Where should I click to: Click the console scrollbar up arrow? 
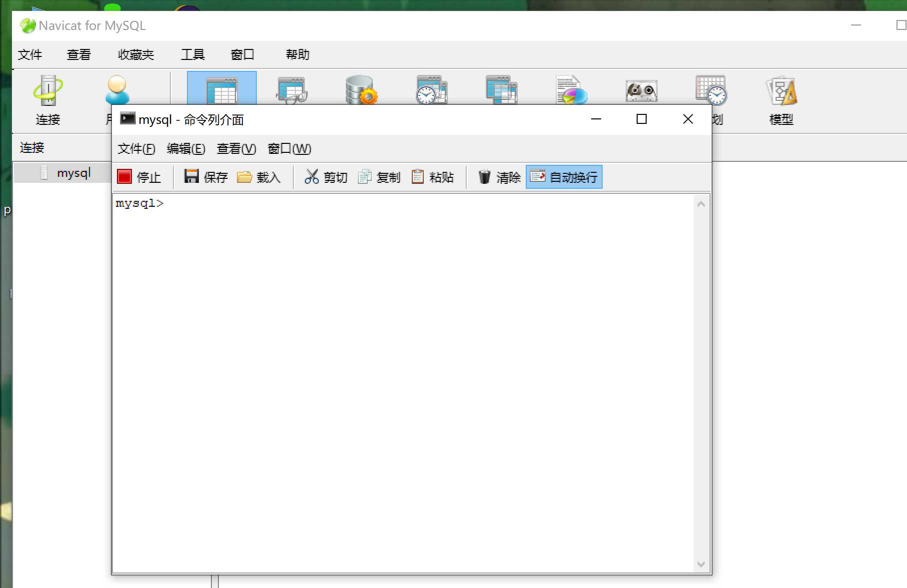pos(701,204)
